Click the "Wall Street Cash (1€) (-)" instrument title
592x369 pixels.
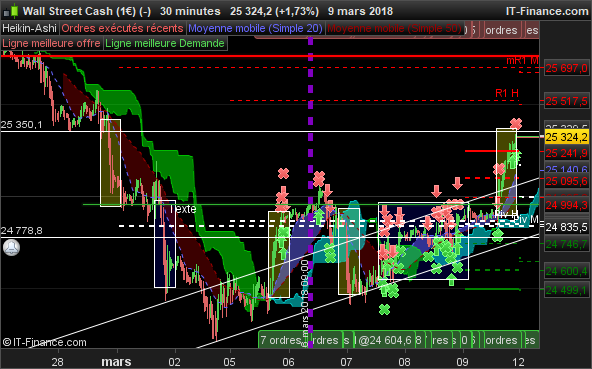(x=86, y=11)
